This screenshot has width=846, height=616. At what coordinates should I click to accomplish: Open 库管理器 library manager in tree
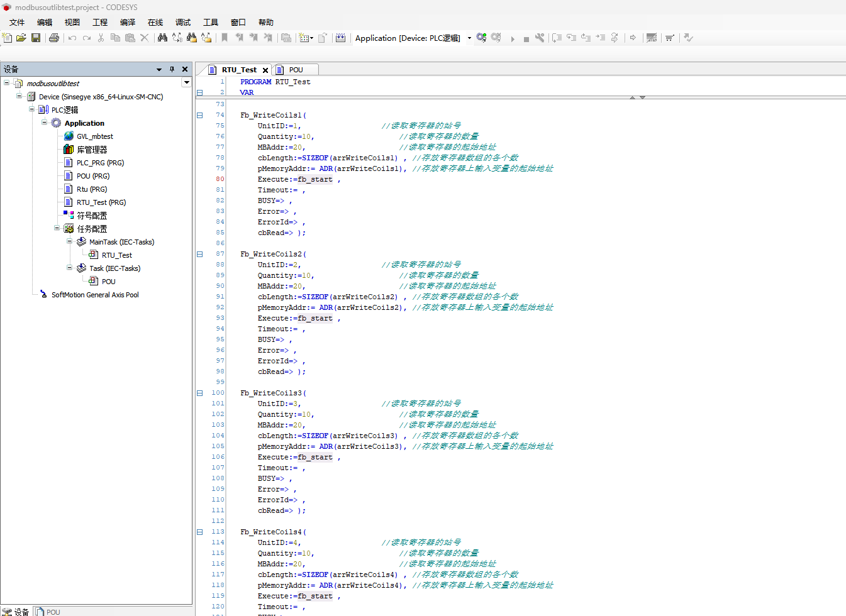pyautogui.click(x=92, y=150)
